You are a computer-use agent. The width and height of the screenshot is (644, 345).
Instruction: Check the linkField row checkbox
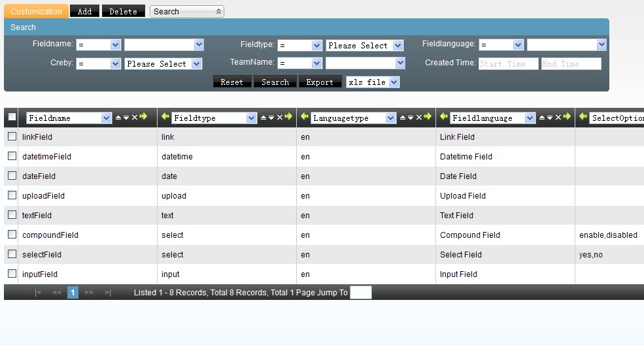tap(12, 137)
